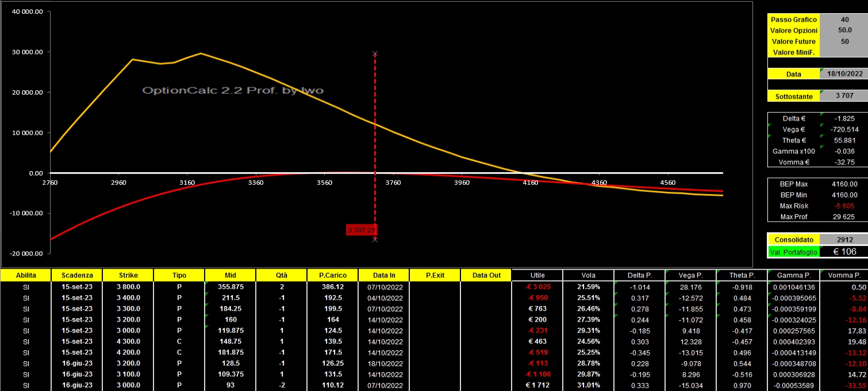Image resolution: width=868 pixels, height=391 pixels.
Task: Select the BEP Min value cell
Action: (844, 195)
